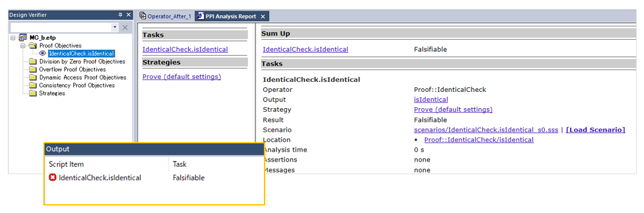The image size is (644, 213).
Task: Open the Prove (default settings) link under Strategies
Action: click(x=182, y=77)
